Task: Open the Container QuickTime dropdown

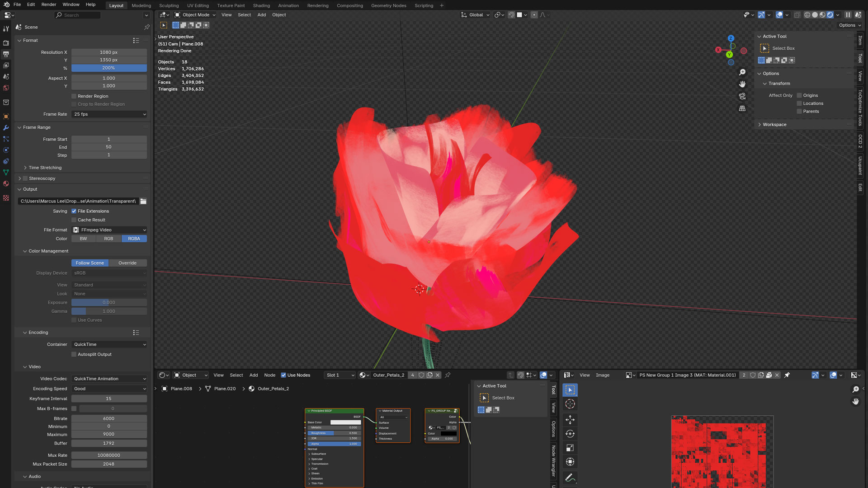Action: [x=109, y=344]
